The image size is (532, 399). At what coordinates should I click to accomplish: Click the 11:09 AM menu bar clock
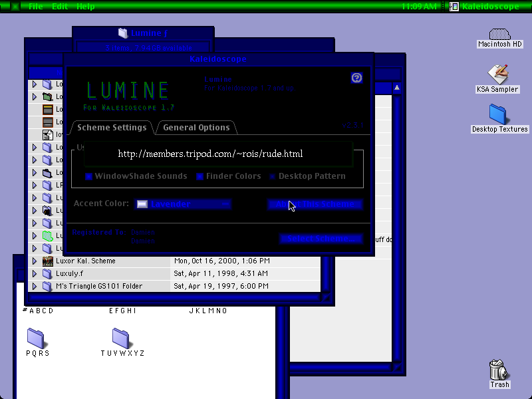pyautogui.click(x=419, y=7)
